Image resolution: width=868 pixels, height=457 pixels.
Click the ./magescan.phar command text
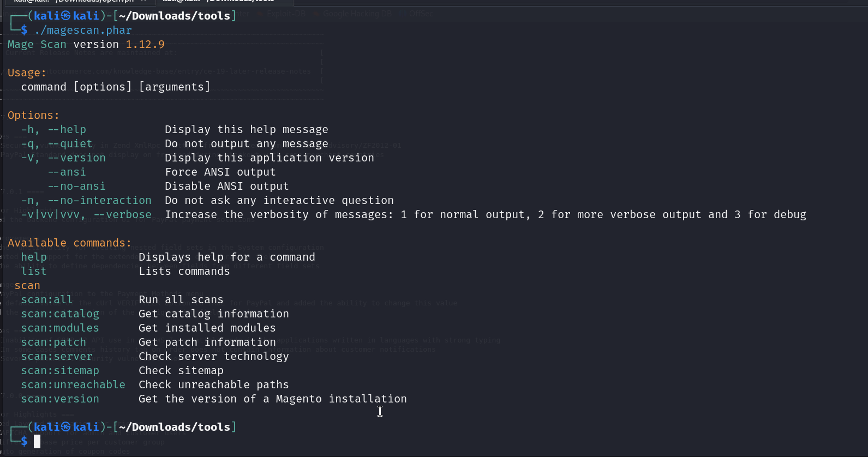[x=83, y=31]
